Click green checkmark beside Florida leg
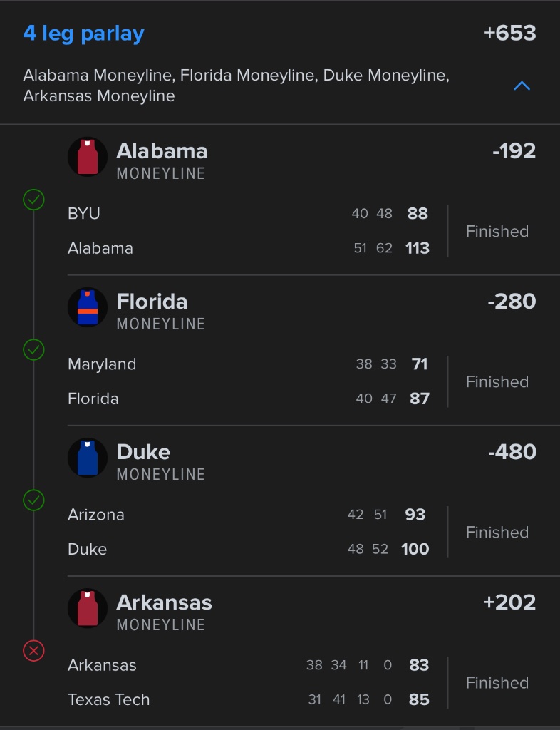Image resolution: width=560 pixels, height=730 pixels. pos(33,350)
